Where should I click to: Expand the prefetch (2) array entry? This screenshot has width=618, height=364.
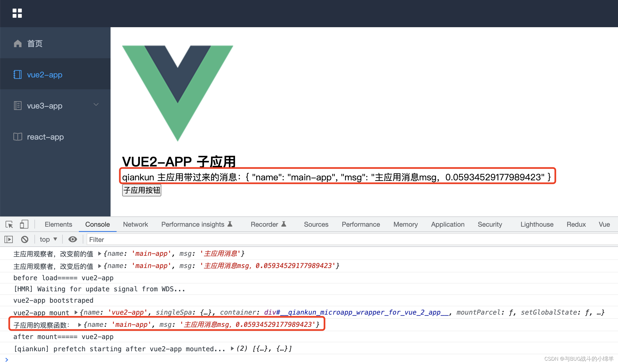[x=232, y=348]
